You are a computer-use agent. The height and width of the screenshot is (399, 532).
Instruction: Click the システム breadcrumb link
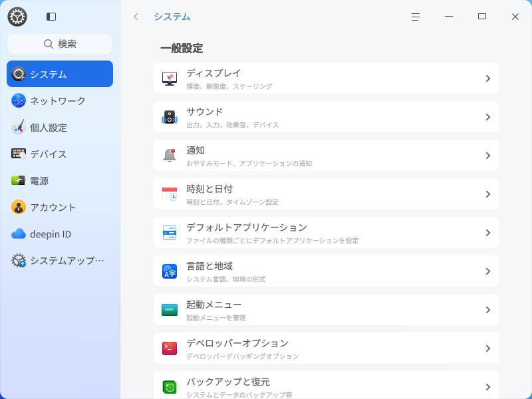coord(172,17)
